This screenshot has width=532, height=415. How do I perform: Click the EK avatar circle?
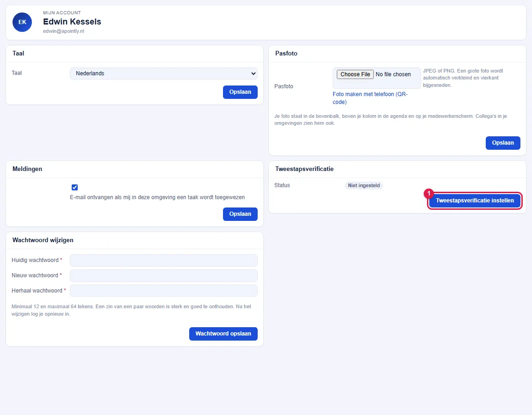pyautogui.click(x=22, y=22)
